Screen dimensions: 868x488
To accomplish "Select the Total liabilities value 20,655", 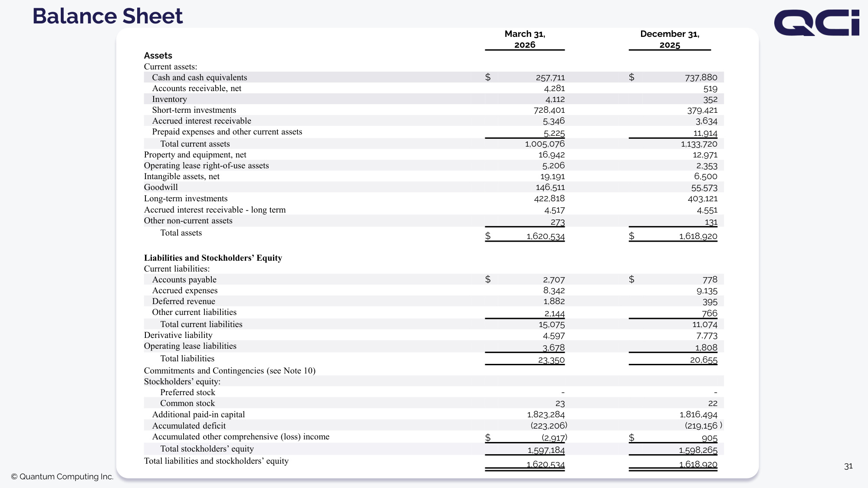I will 704,360.
